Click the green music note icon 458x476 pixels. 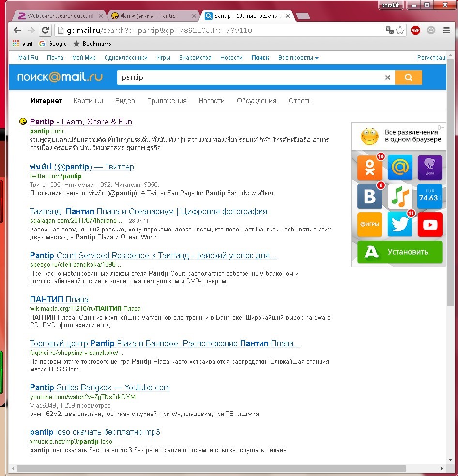tap(400, 196)
